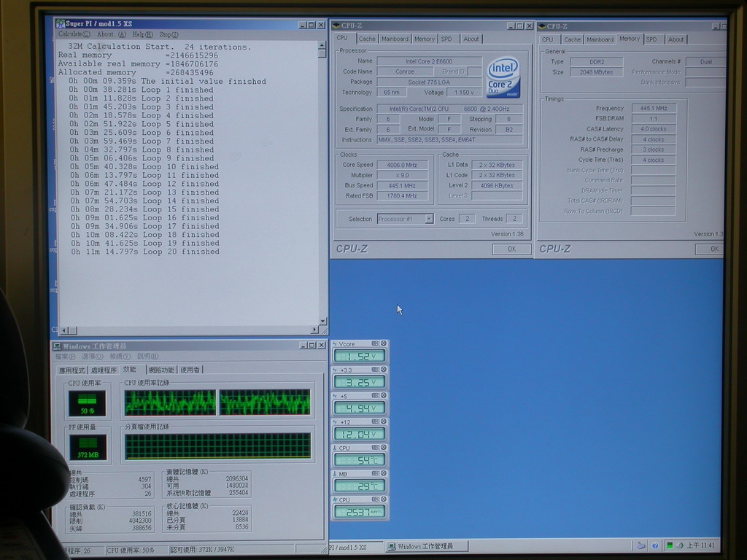Switch to the Cache tab in left CPU-Z

[x=367, y=39]
